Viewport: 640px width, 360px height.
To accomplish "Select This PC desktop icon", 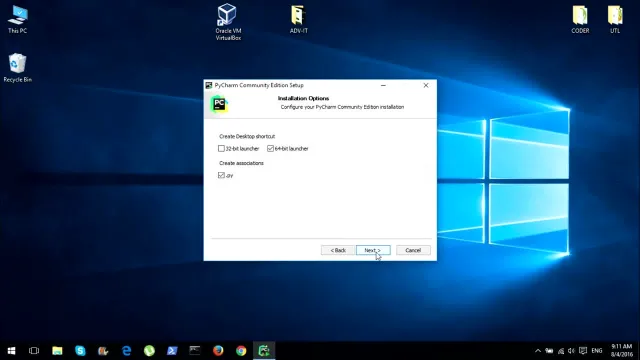I will 18,19.
